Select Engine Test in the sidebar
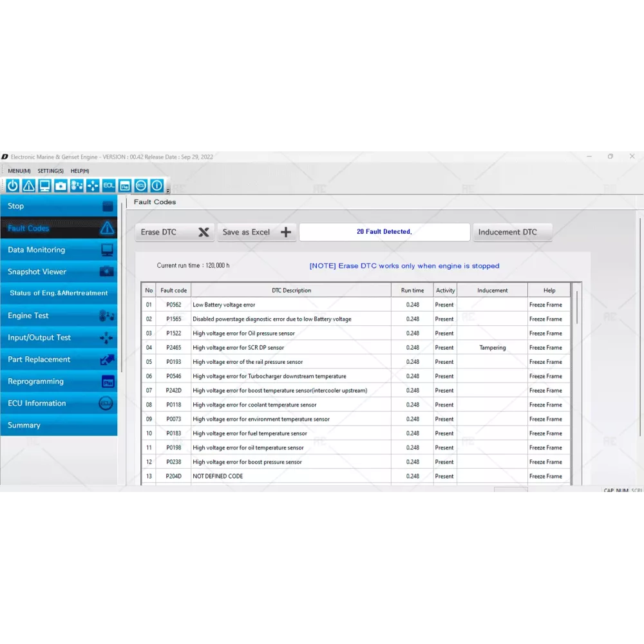The width and height of the screenshot is (644, 644). (x=59, y=316)
